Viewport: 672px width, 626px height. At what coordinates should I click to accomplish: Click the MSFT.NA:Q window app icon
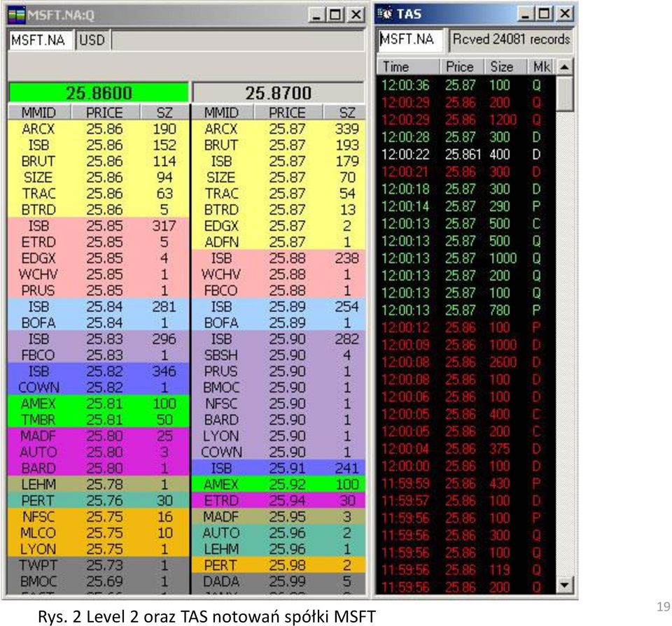tap(16, 15)
